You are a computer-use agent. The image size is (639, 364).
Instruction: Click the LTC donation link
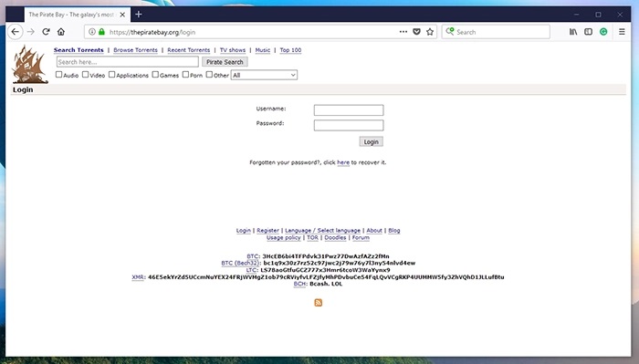(251, 270)
